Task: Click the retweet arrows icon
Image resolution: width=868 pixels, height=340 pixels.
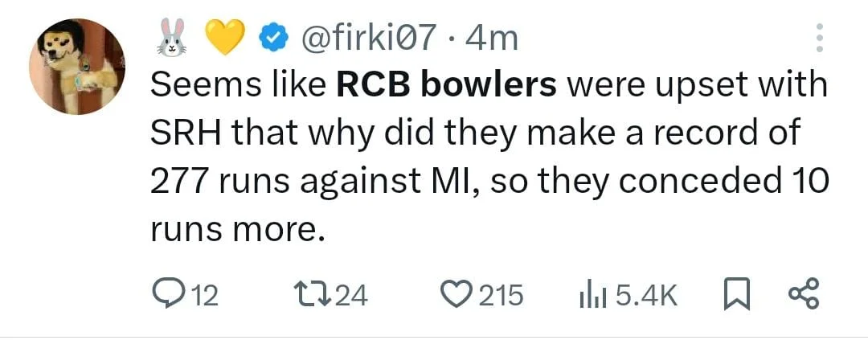Action: pyautogui.click(x=313, y=294)
